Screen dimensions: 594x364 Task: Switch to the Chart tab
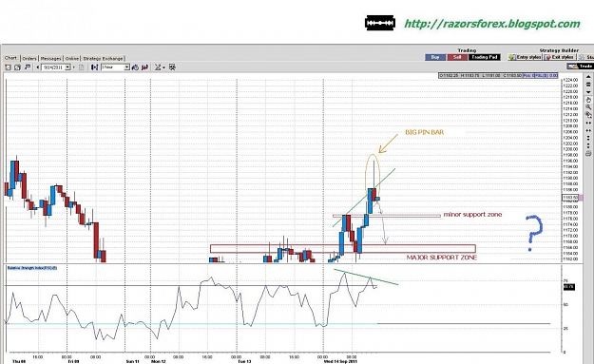coord(11,58)
